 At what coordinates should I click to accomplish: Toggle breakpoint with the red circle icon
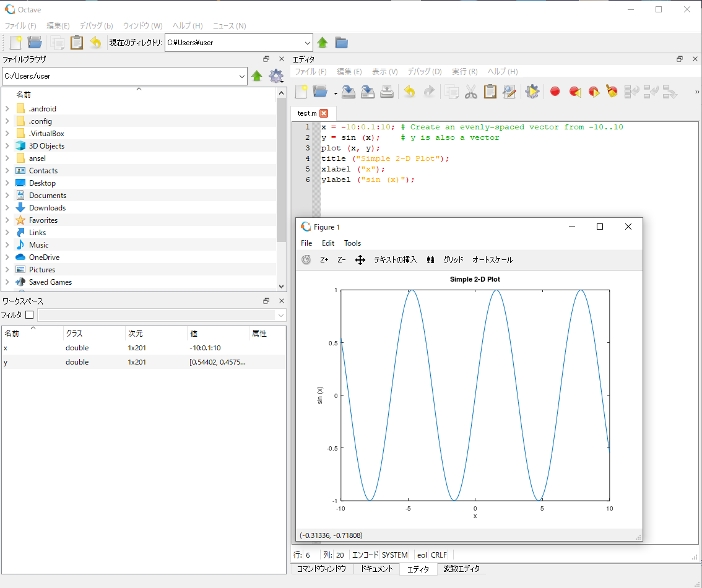[x=555, y=92]
